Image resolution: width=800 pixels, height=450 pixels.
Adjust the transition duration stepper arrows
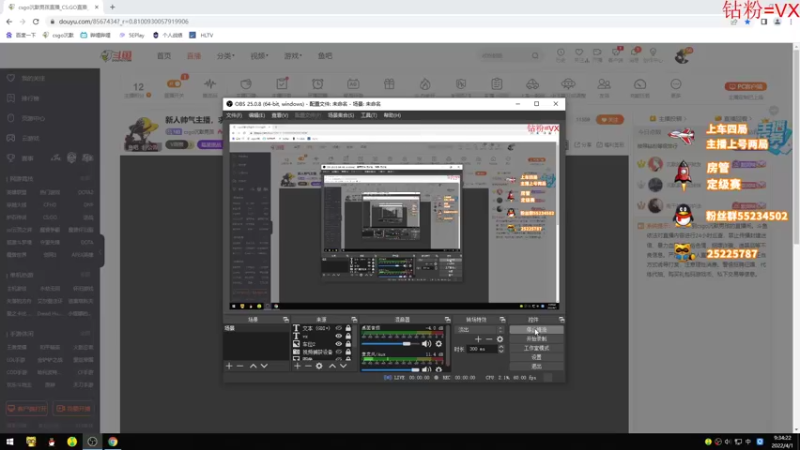click(x=501, y=349)
